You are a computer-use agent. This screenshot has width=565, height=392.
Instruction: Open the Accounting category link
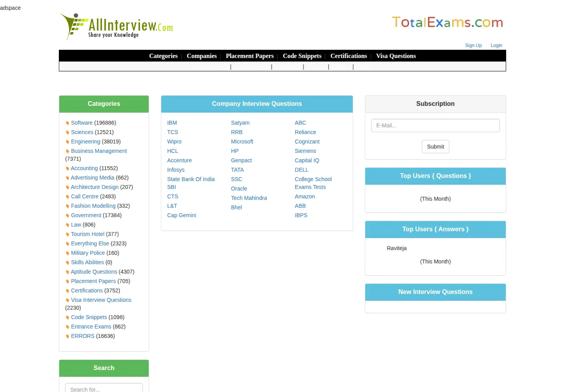pyautogui.click(x=84, y=168)
